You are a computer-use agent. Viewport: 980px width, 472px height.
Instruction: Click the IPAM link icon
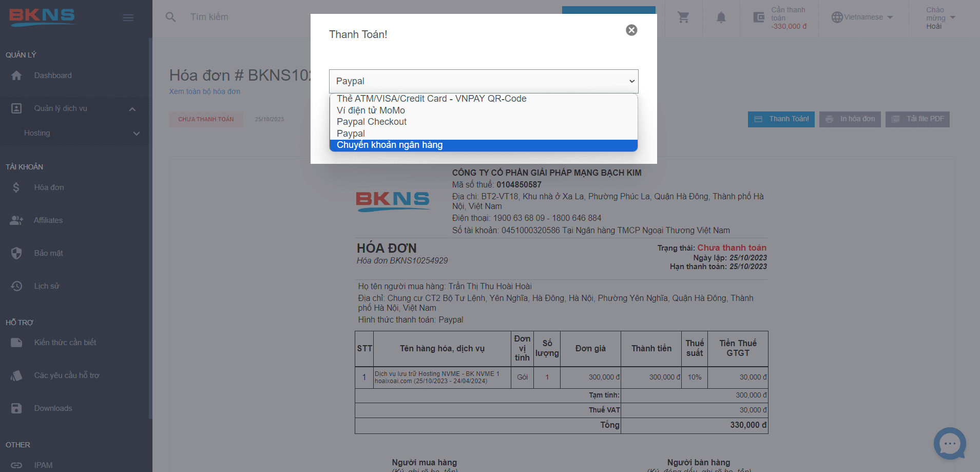pyautogui.click(x=16, y=465)
